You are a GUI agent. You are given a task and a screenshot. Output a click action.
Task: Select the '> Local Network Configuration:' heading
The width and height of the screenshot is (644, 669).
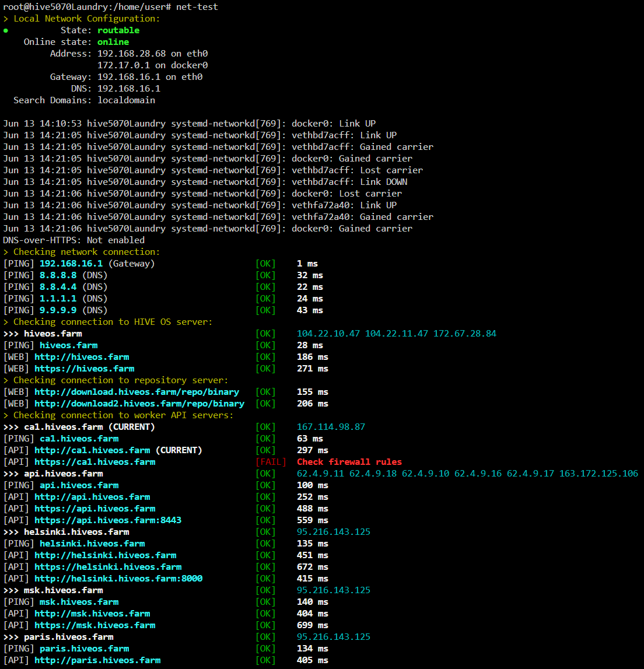click(82, 19)
